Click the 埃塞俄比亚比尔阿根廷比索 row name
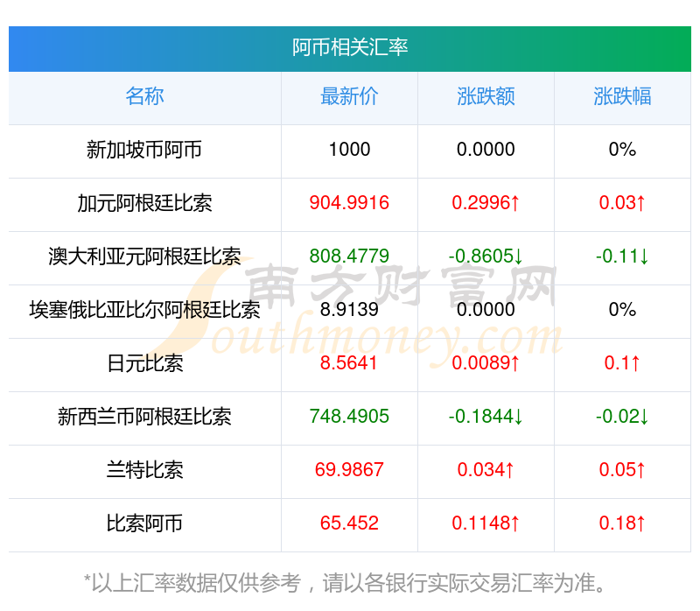700x611 pixels. coord(144,310)
